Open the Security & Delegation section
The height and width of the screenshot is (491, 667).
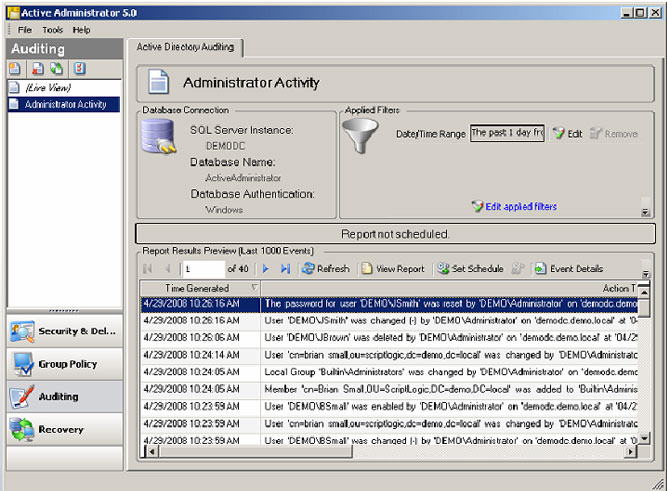click(65, 331)
